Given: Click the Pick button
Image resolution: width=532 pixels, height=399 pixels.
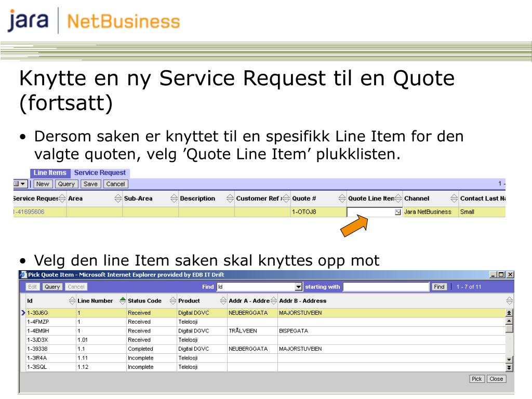Looking at the screenshot, I should (x=477, y=379).
